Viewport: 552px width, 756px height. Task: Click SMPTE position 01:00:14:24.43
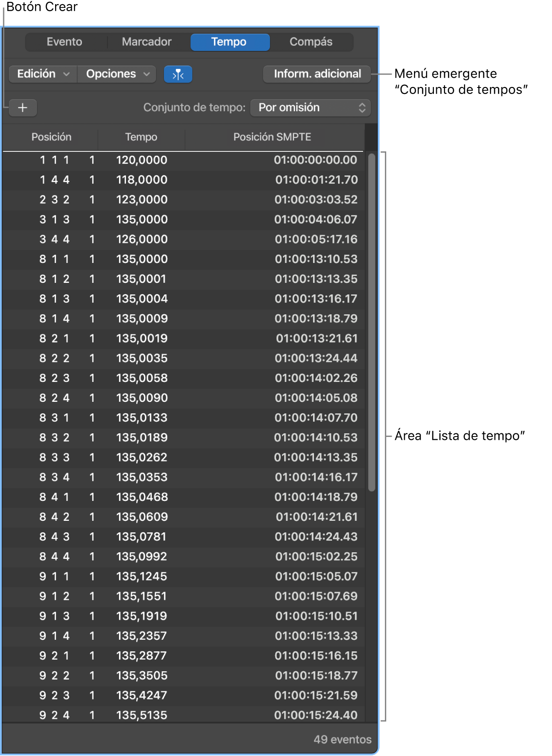pyautogui.click(x=316, y=537)
